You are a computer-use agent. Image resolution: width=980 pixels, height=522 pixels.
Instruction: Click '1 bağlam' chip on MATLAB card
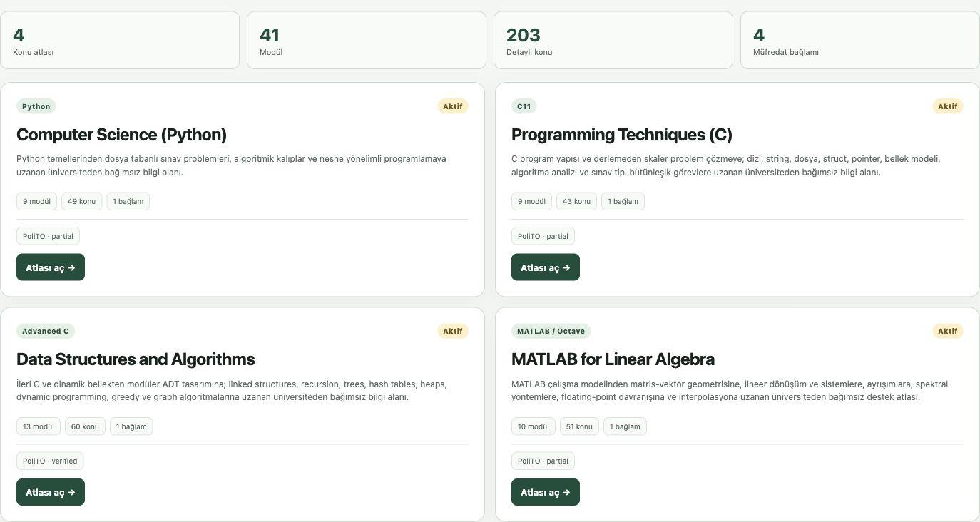click(625, 426)
